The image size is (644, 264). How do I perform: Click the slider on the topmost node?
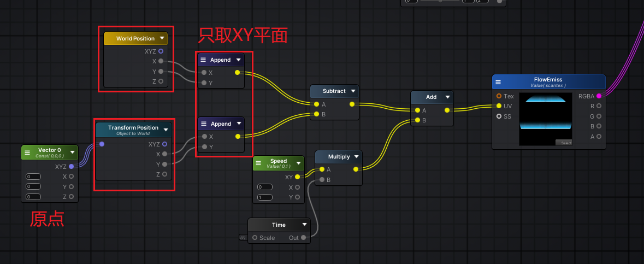point(440,1)
